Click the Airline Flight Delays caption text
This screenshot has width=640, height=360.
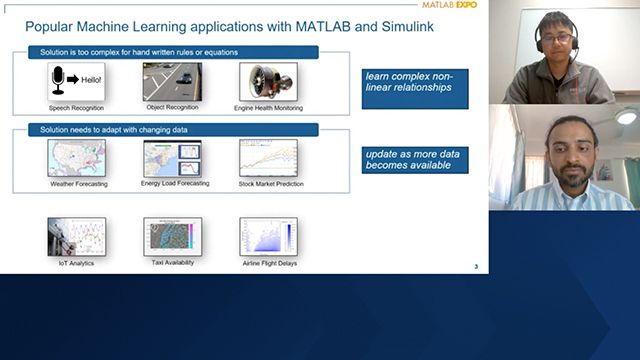pyautogui.click(x=270, y=263)
